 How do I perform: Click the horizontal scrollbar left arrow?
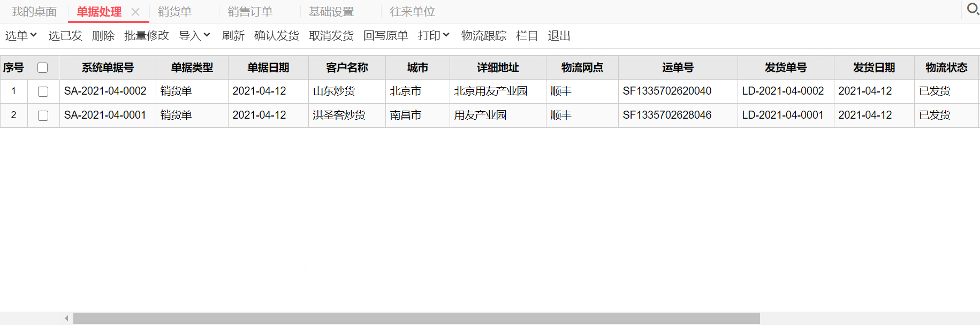tap(66, 319)
